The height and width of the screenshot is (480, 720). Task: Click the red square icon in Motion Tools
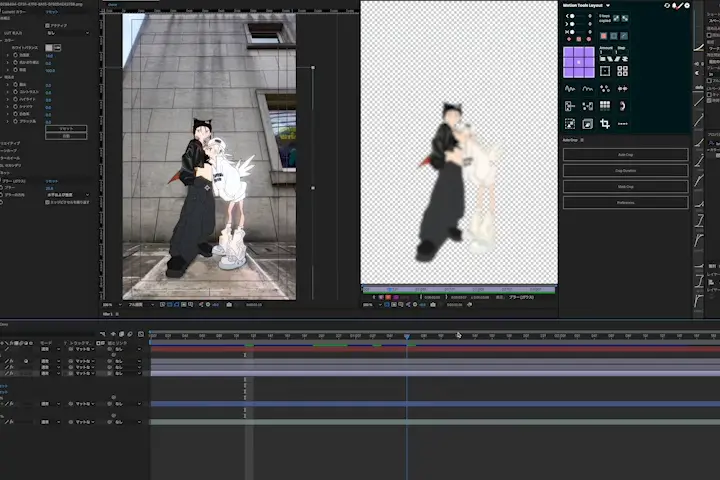coord(603,36)
